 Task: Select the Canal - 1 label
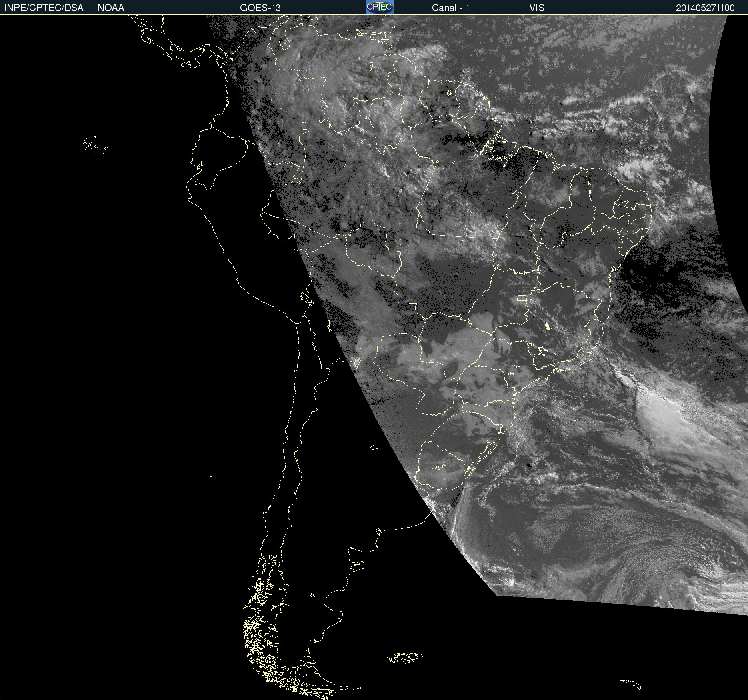pos(451,8)
